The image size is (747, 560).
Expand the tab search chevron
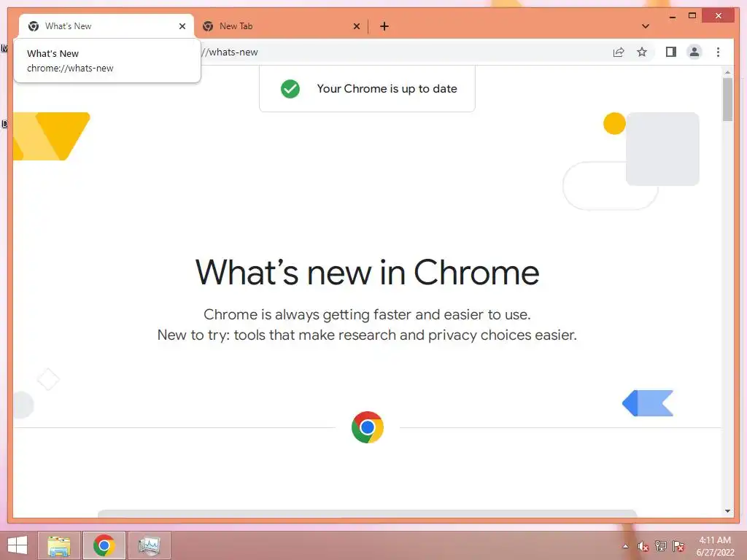point(646,26)
